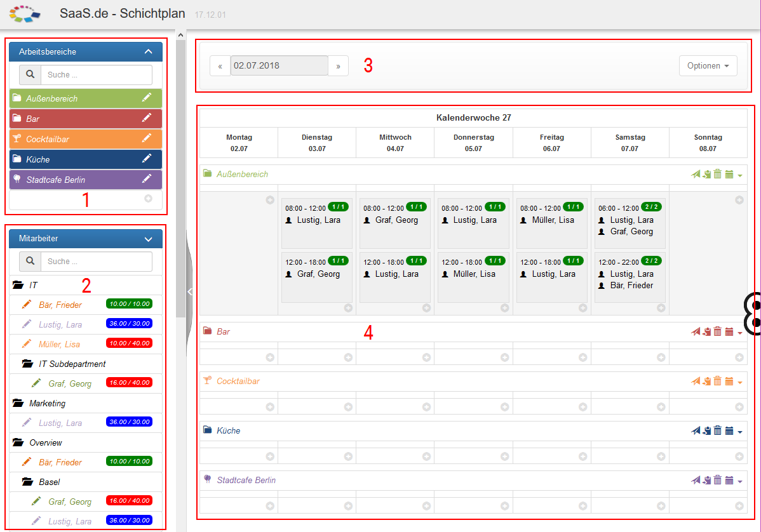Open the dropdown caret in the Küche schedule row
The width and height of the screenshot is (761, 532).
coord(740,432)
